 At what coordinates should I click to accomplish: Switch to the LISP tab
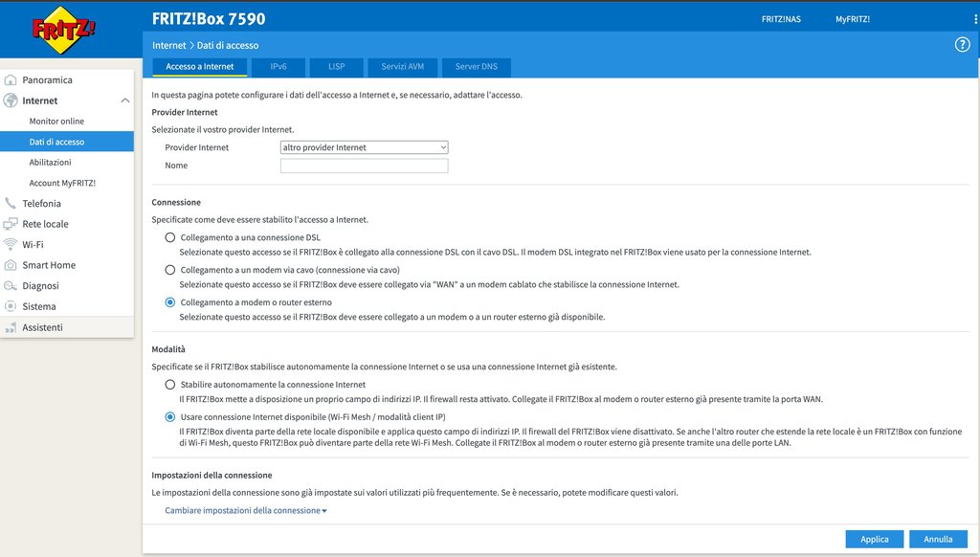[336, 67]
